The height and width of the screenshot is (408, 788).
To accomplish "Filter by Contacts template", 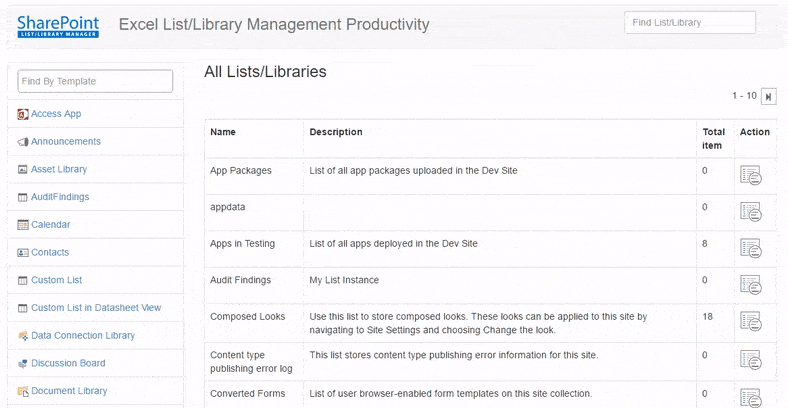I will [x=50, y=252].
